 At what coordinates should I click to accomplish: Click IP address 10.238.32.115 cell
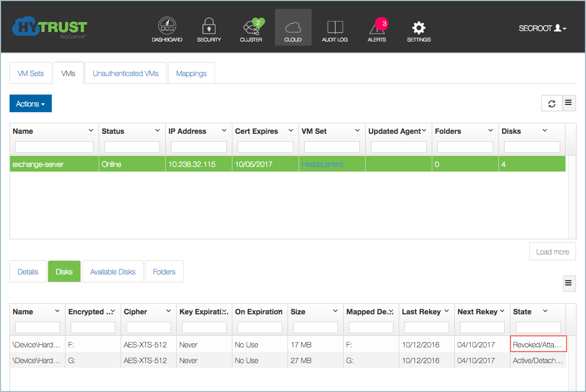[198, 164]
